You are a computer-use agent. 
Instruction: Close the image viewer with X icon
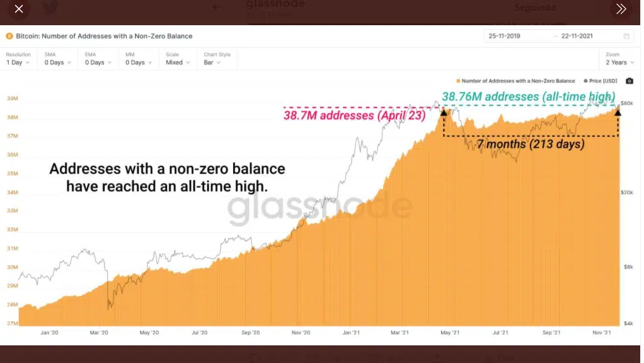click(18, 9)
